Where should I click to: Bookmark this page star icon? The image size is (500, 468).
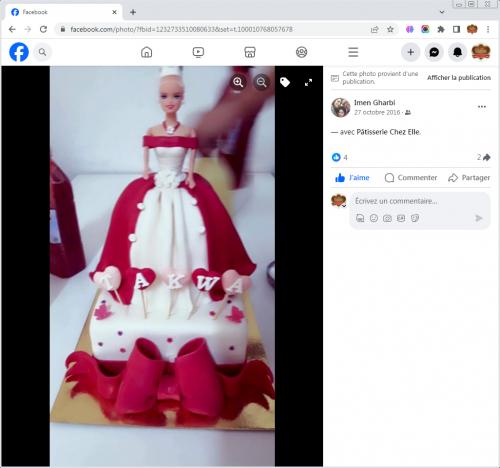pos(390,29)
